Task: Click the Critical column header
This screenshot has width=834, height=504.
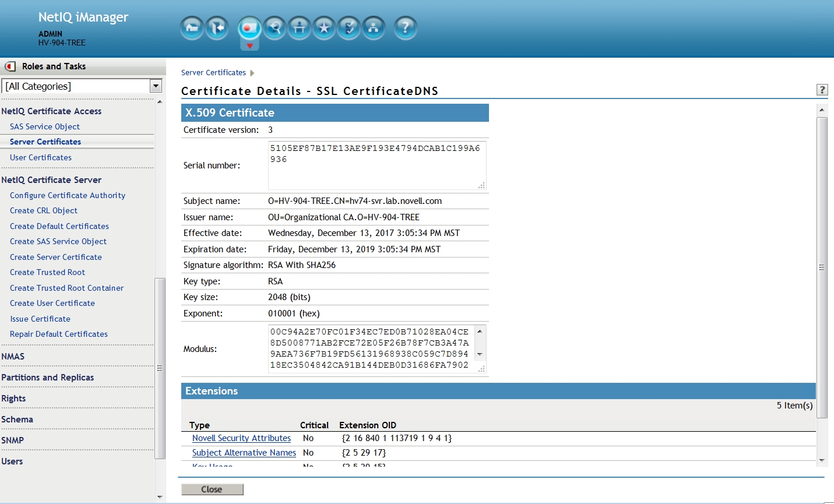Action: [314, 425]
